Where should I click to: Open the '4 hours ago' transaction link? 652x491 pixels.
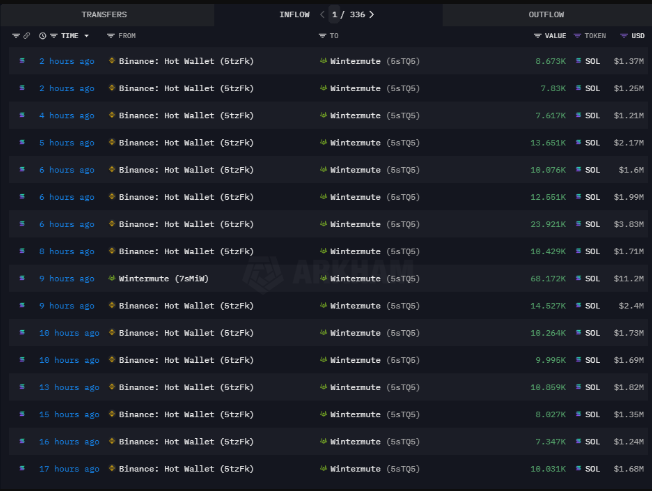tap(67, 116)
